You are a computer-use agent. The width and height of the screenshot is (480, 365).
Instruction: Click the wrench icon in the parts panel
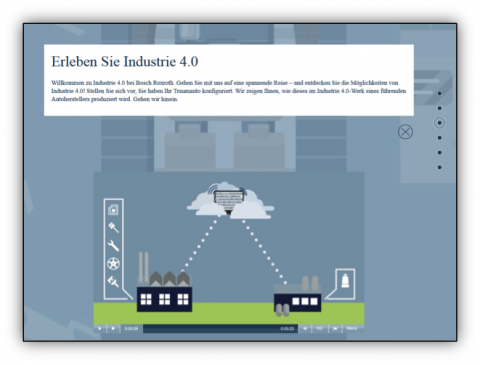pos(114,245)
